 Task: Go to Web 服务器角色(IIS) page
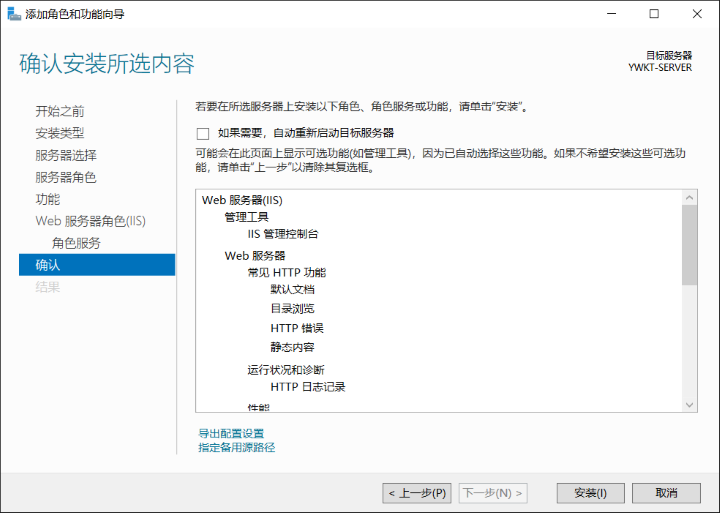pyautogui.click(x=90, y=221)
